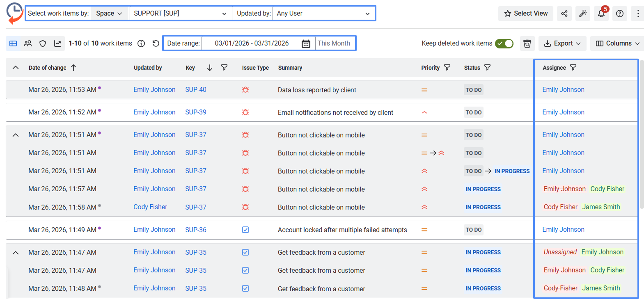Switch to the users view icon
Image resolution: width=644 pixels, height=299 pixels.
[x=28, y=43]
